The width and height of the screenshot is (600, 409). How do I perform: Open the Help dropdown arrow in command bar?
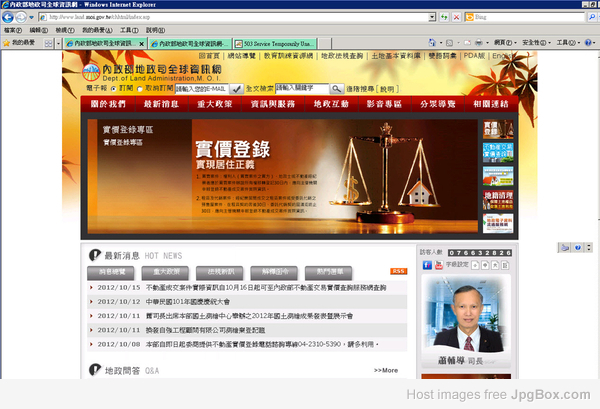(594, 43)
